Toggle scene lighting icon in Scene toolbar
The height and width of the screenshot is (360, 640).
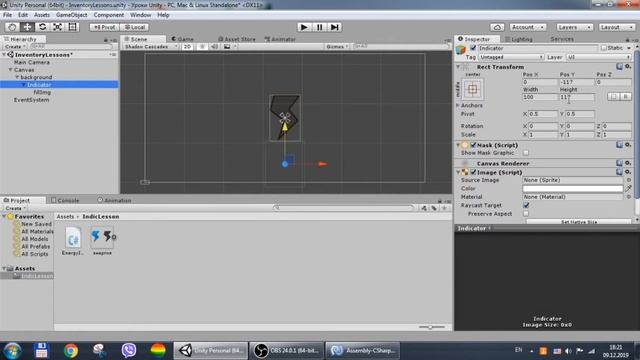coord(202,47)
